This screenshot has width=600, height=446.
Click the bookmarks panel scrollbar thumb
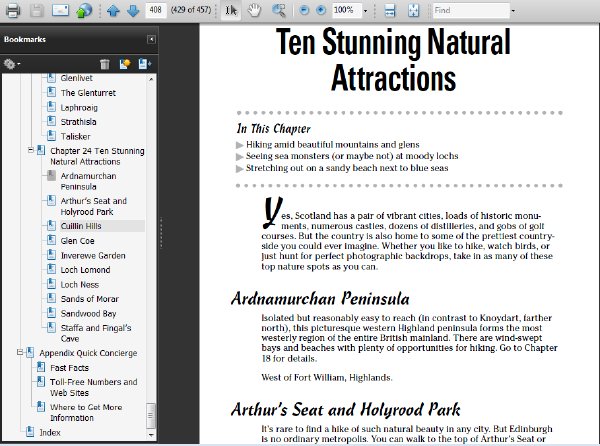coord(151,416)
